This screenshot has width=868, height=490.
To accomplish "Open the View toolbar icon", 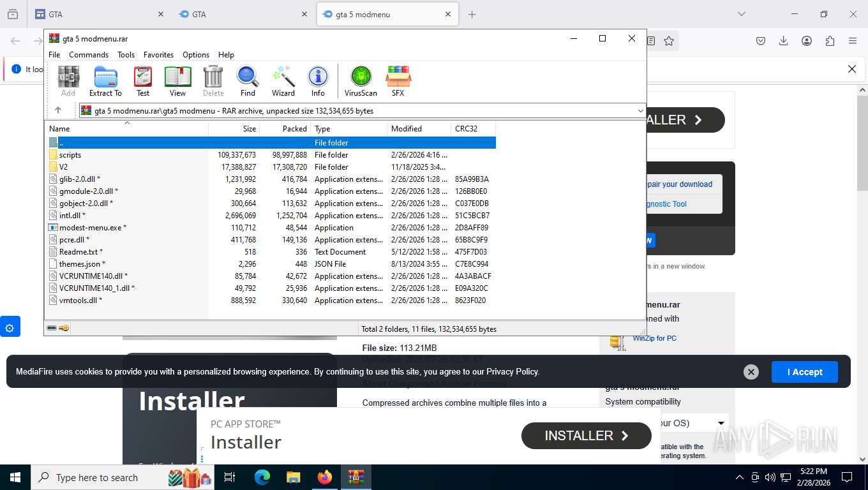I will (177, 81).
